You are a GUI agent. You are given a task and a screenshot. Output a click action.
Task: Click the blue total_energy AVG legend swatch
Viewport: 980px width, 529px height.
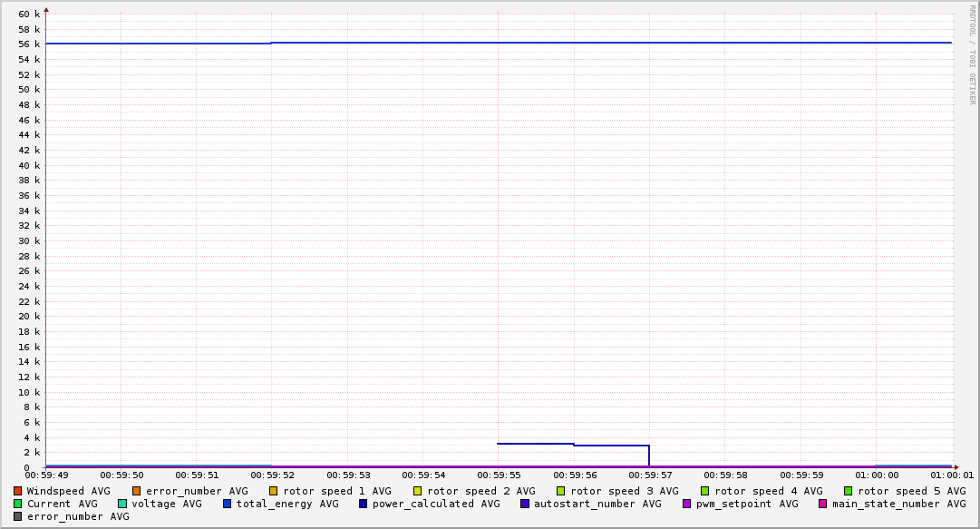(x=228, y=504)
